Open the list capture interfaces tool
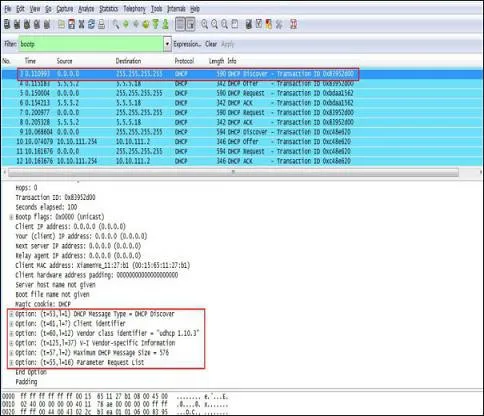The height and width of the screenshot is (416, 484). [x=7, y=24]
